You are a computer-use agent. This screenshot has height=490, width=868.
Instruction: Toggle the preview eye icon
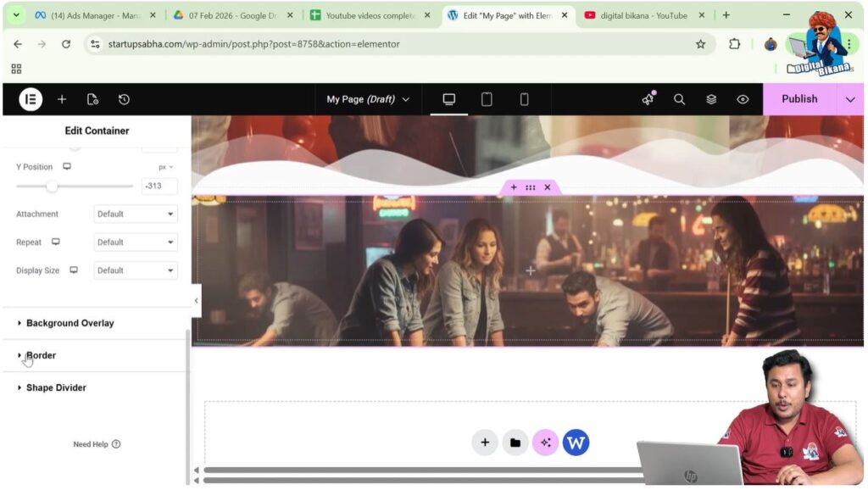point(743,99)
